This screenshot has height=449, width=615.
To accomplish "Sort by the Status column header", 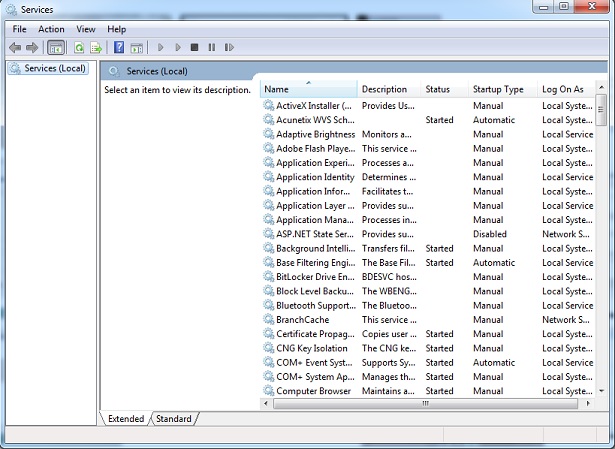I will pyautogui.click(x=445, y=89).
